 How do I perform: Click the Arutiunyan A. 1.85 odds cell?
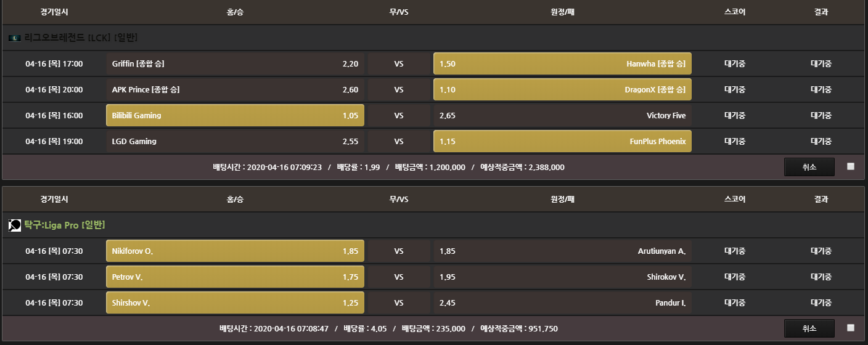[562, 251]
